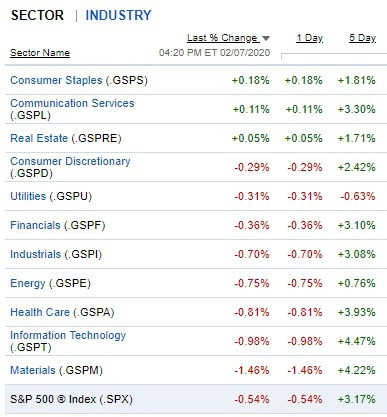This screenshot has height=417, width=387.
Task: Open the Real Estate sector link
Action: 39,138
